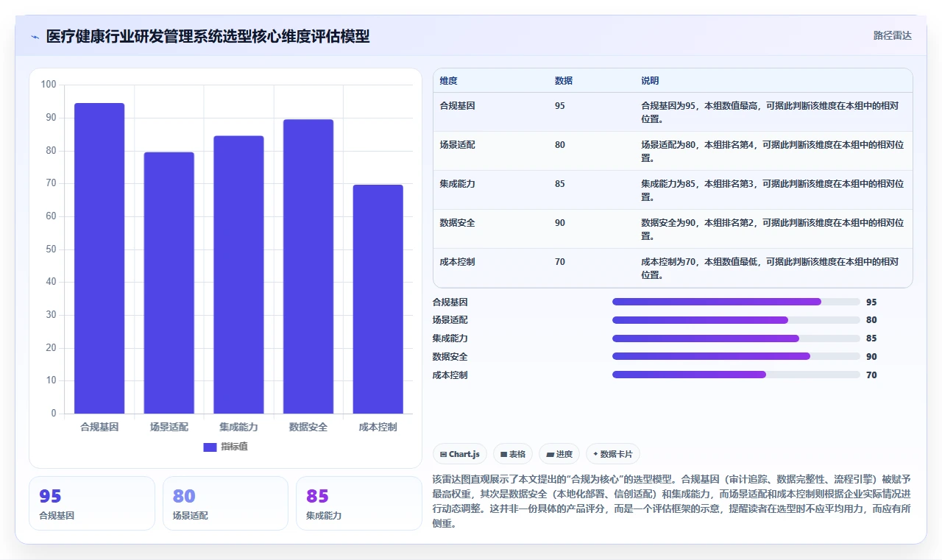Click the 成本控制 bar in the chart
The height and width of the screenshot is (560, 942).
click(378, 299)
